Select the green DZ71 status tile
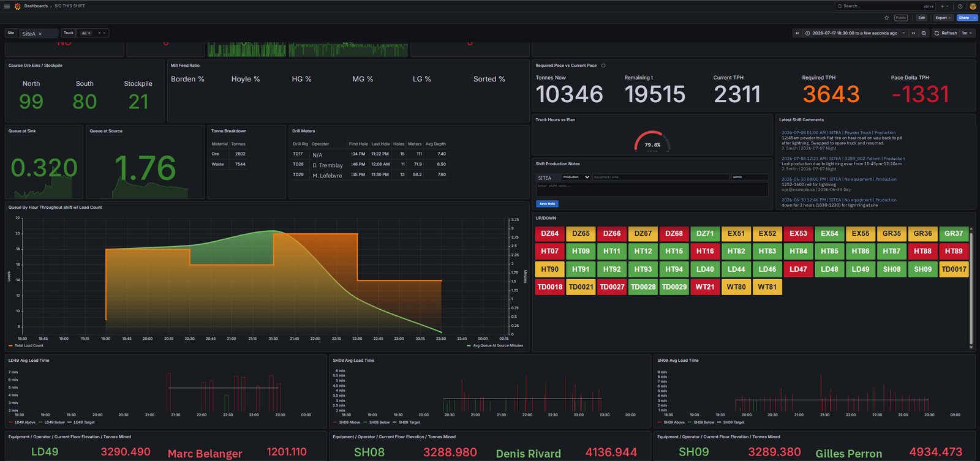 point(705,233)
